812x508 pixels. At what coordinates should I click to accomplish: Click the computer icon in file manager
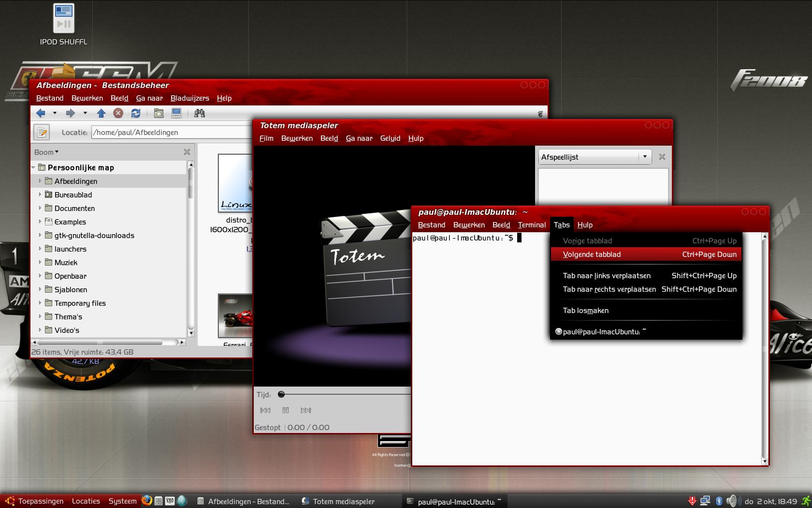pos(176,113)
